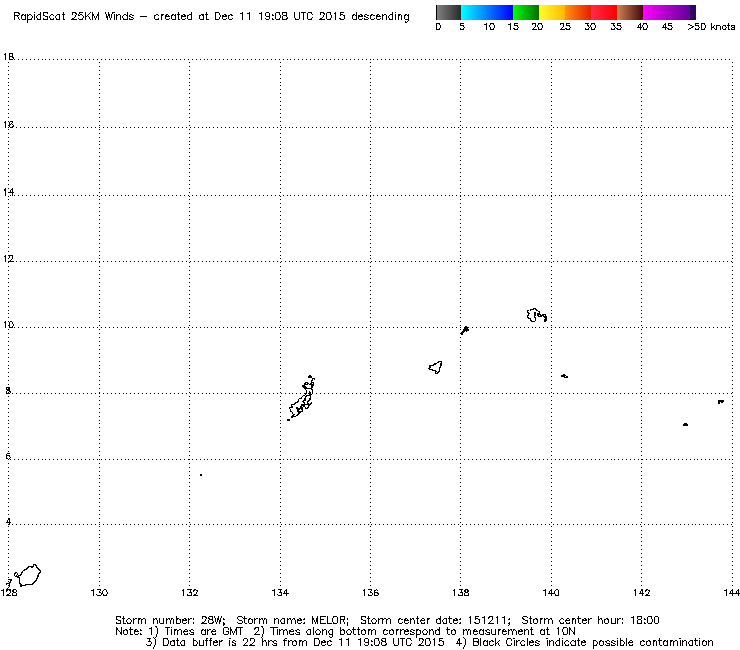Click the '128' longitude axis label
This screenshot has height=650, width=740.
(9, 592)
